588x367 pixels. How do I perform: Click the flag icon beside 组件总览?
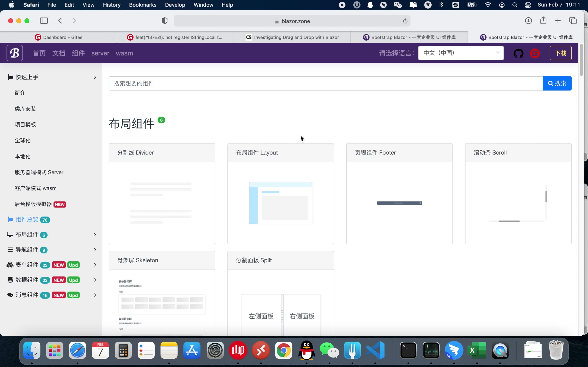point(10,219)
